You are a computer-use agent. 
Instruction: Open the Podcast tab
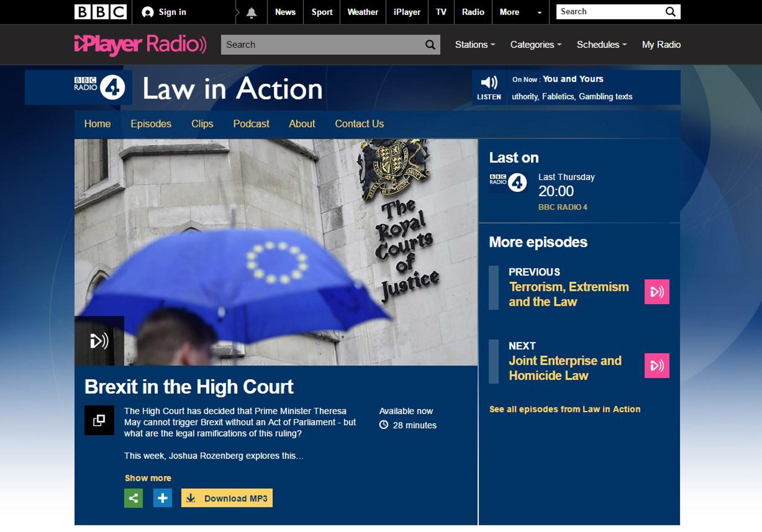251,124
